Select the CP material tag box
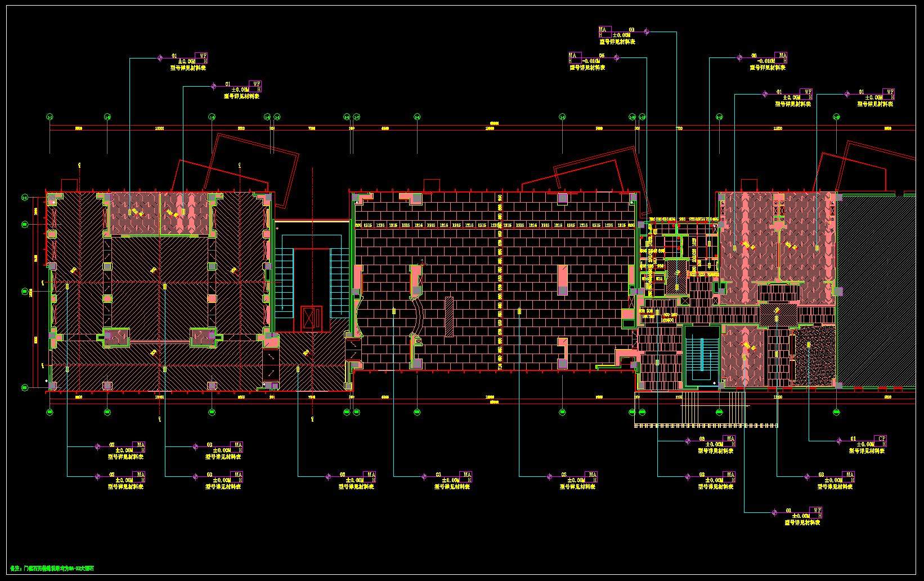This screenshot has height=581, width=924. click(881, 439)
